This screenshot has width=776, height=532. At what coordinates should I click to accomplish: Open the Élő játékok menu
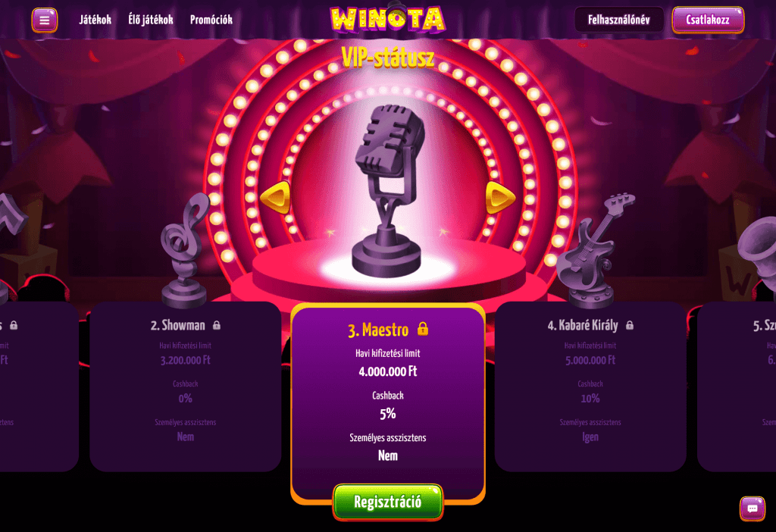click(x=151, y=20)
